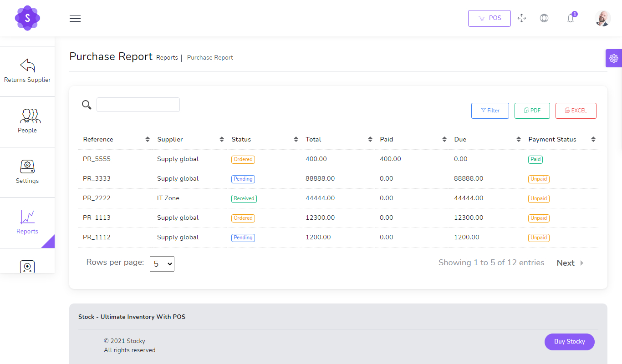
Task: Select Purchase Report breadcrumb entry
Action: pos(210,58)
